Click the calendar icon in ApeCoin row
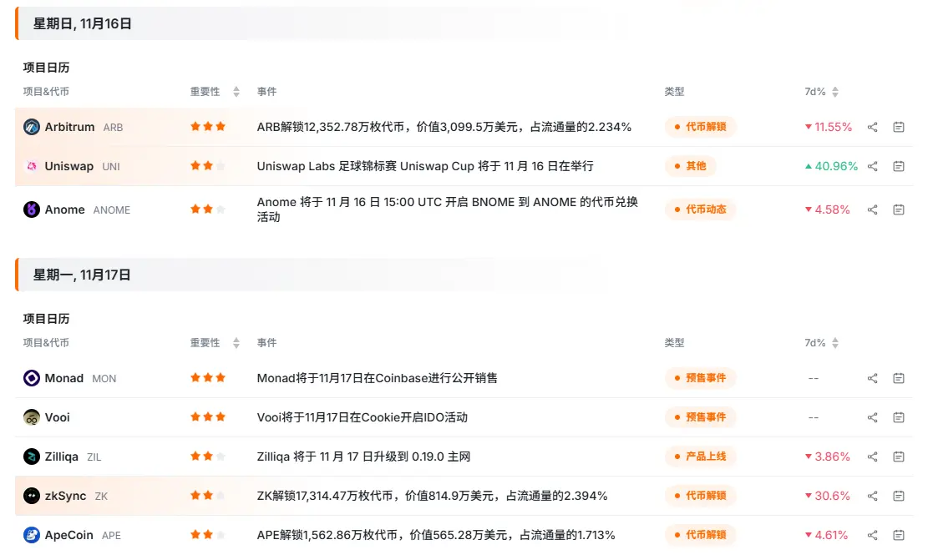 [x=899, y=536]
